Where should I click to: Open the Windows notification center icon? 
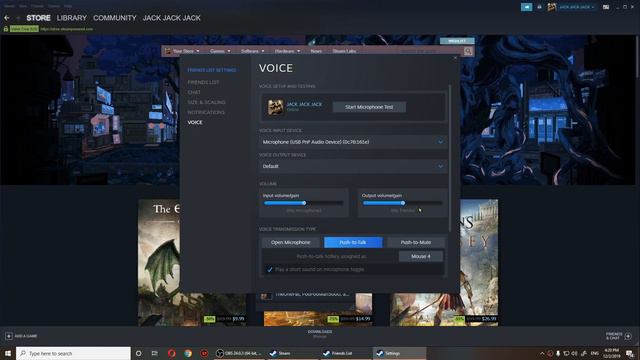(x=630, y=353)
